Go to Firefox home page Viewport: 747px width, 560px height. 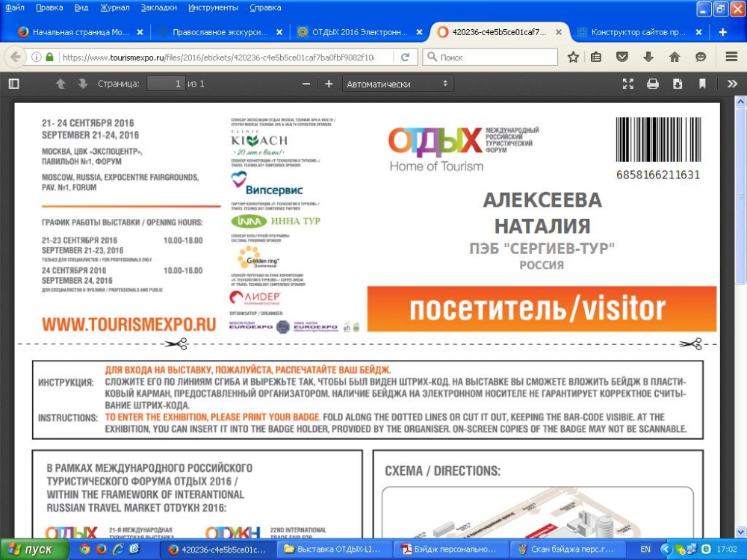click(674, 57)
